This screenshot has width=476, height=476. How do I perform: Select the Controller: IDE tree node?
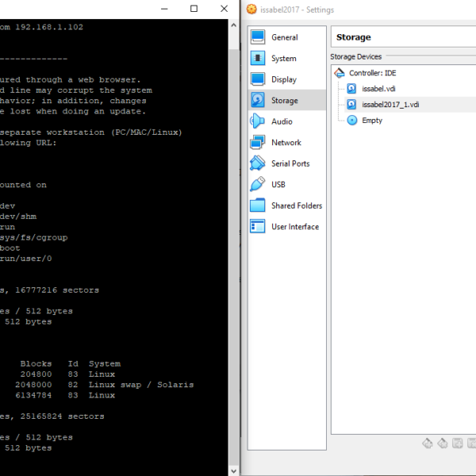click(372, 73)
